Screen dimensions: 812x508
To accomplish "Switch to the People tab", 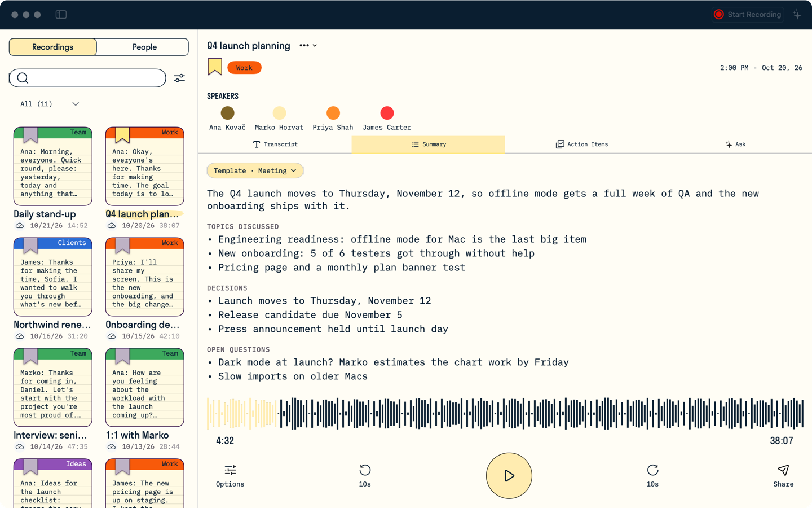I will click(143, 47).
